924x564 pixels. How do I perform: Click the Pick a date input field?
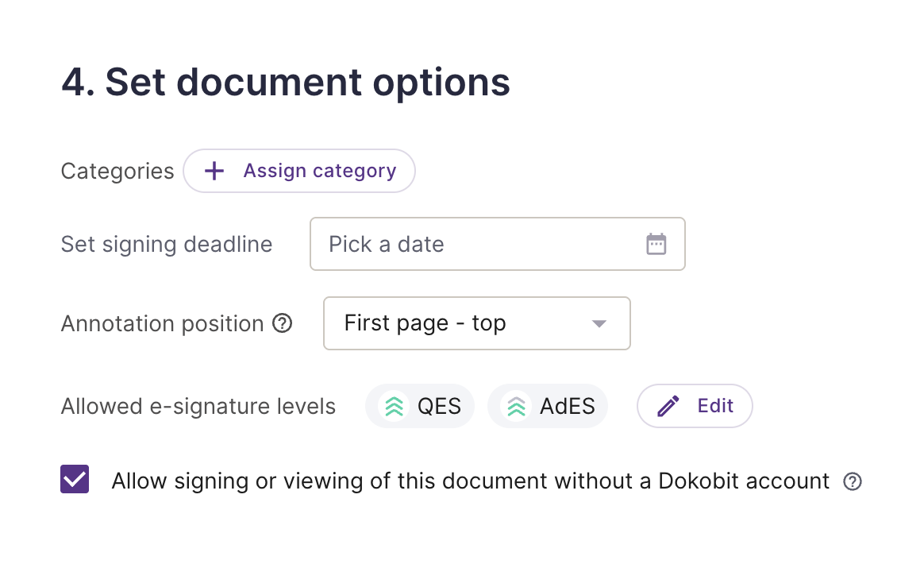point(498,244)
